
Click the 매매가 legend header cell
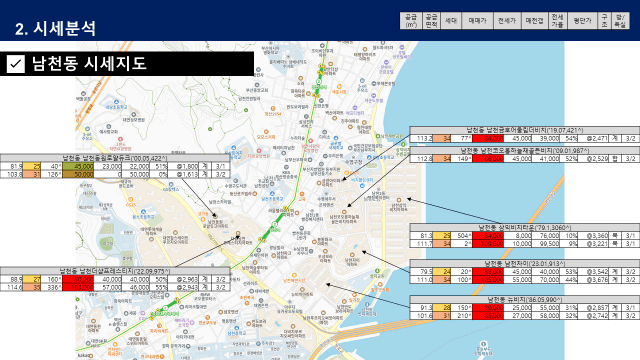click(x=477, y=20)
